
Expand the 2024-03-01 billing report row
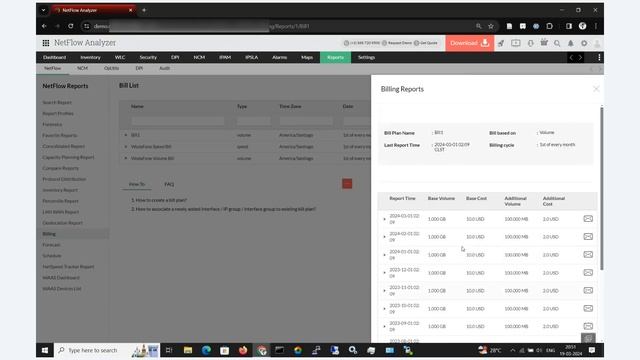[384, 219]
